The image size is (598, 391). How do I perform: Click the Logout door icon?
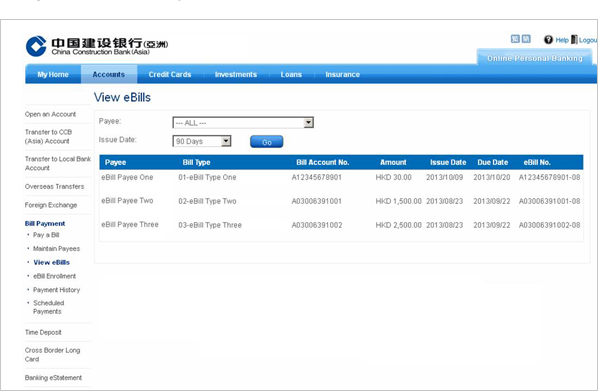click(x=574, y=39)
